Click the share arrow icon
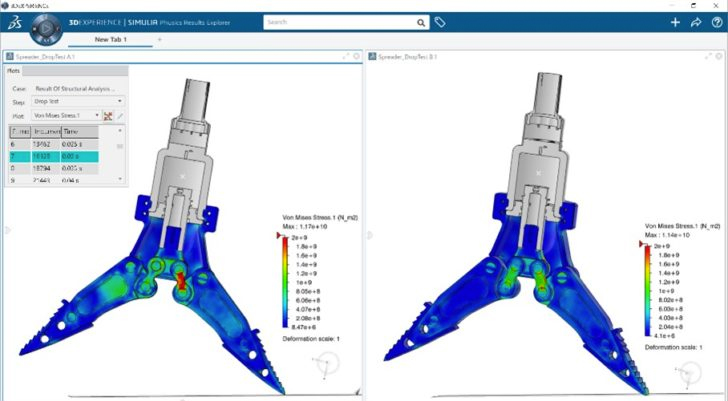This screenshot has height=401, width=728. [x=696, y=22]
